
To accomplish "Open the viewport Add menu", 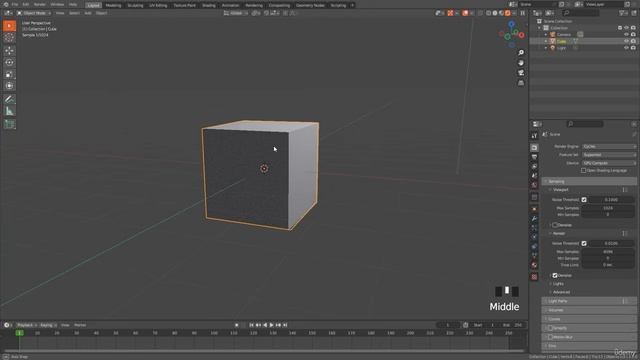I will click(88, 13).
